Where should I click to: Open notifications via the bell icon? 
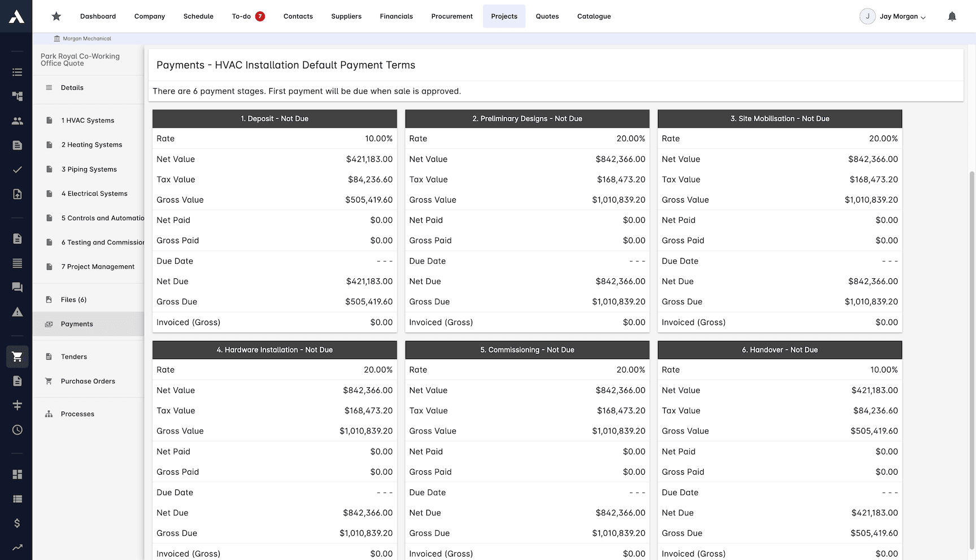[x=952, y=16]
